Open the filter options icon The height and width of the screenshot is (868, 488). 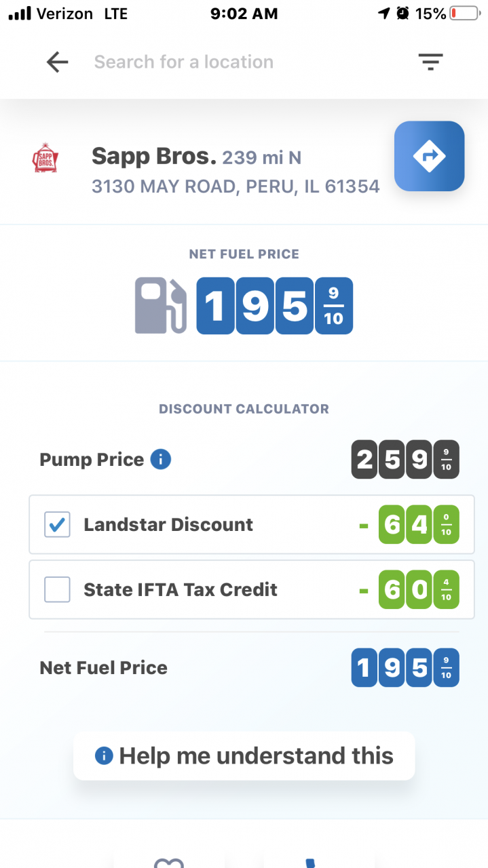(430, 62)
